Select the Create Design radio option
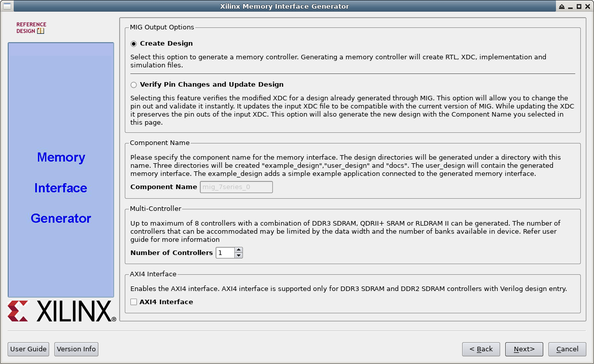Screen dimensions: 594x364 coord(134,44)
